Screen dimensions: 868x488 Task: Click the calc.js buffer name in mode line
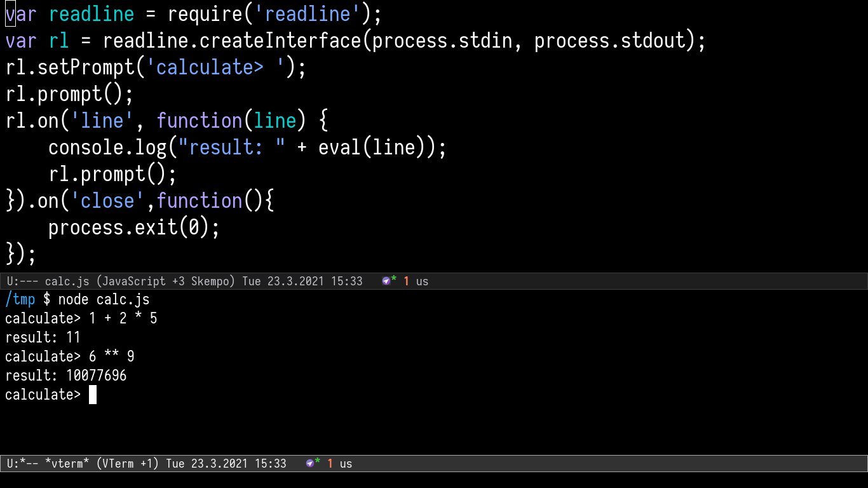[x=66, y=281]
